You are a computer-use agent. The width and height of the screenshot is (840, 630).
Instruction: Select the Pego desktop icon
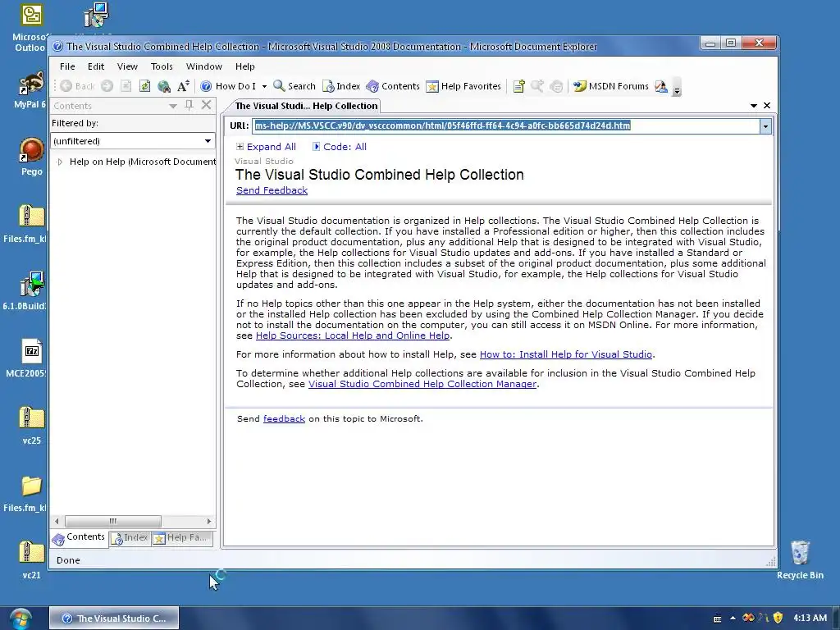pyautogui.click(x=32, y=157)
